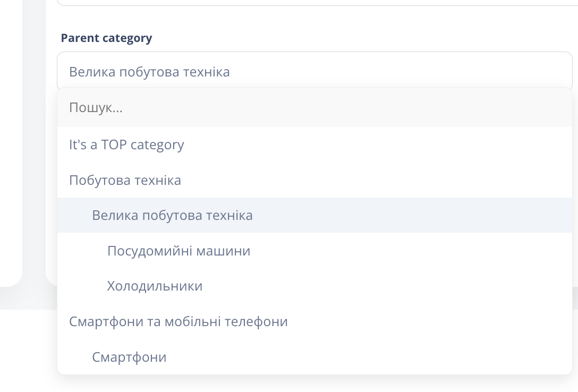Select the highlighted "Велика побутова техніка" option
Screen dimensions: 578x392
(x=172, y=215)
